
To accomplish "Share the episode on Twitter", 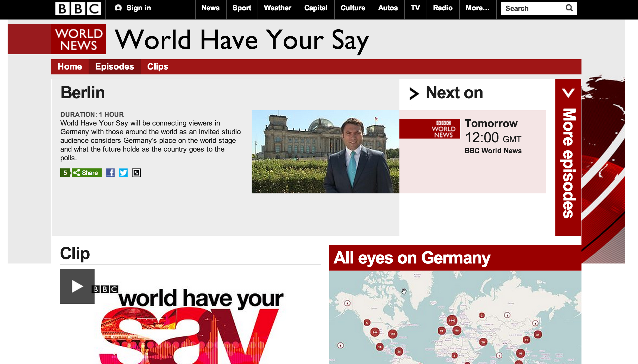I will click(x=123, y=173).
